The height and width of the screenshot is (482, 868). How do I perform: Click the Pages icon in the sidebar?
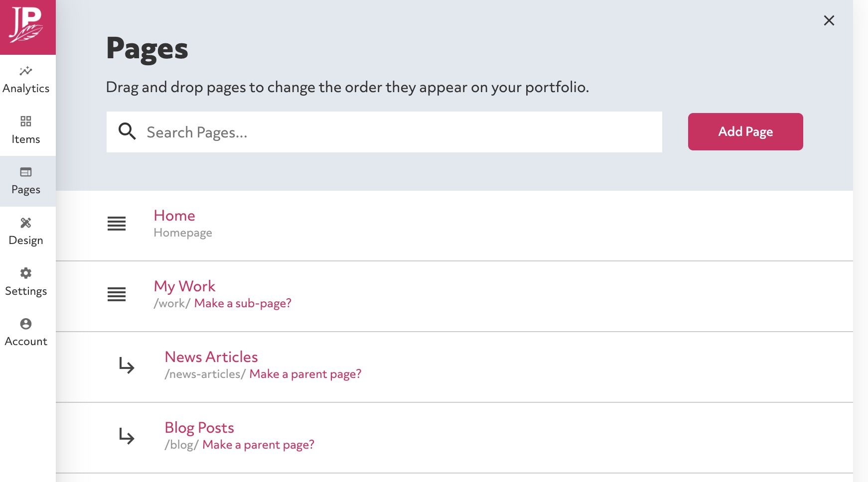click(x=26, y=180)
